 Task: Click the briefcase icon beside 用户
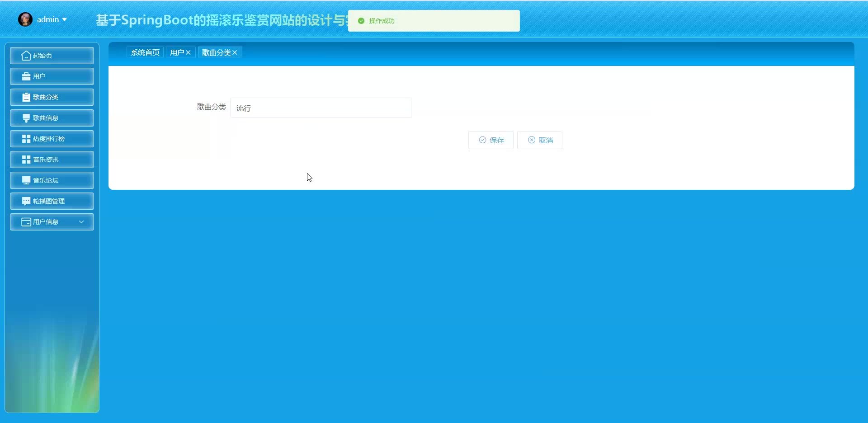26,76
